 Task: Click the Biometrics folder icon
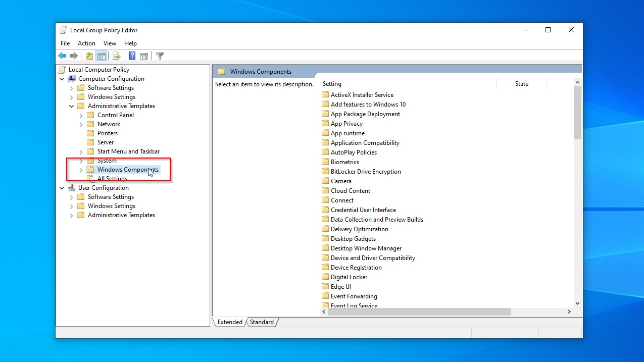click(x=325, y=162)
